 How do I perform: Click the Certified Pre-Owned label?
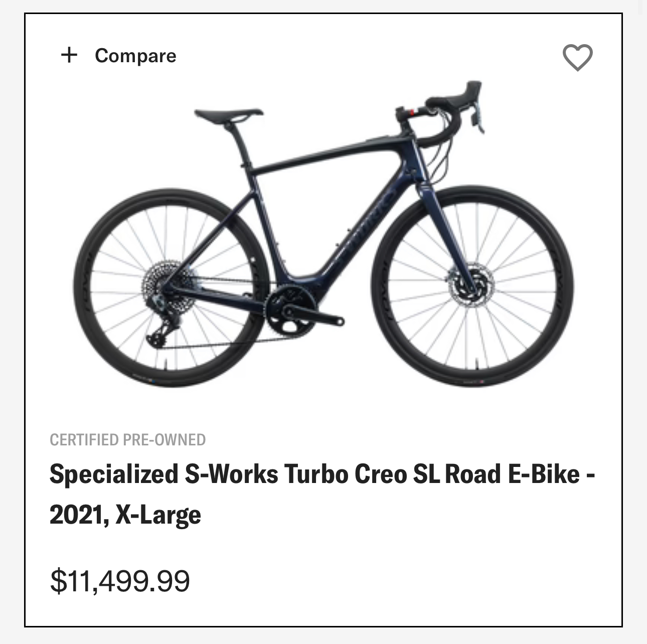tap(127, 440)
